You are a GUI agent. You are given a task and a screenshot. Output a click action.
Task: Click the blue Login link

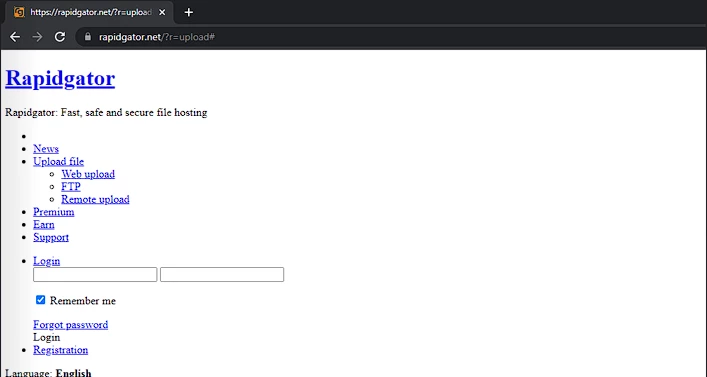(46, 261)
